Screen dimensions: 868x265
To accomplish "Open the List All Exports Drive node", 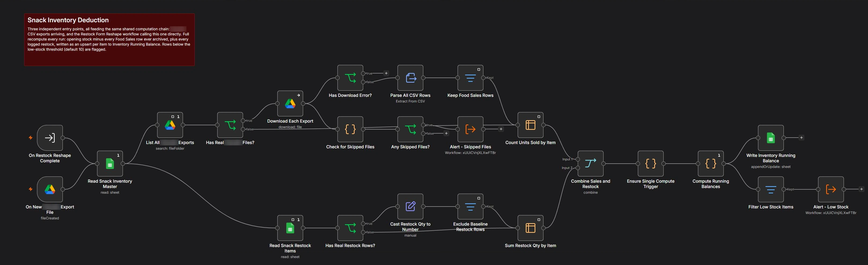I will click(x=170, y=125).
